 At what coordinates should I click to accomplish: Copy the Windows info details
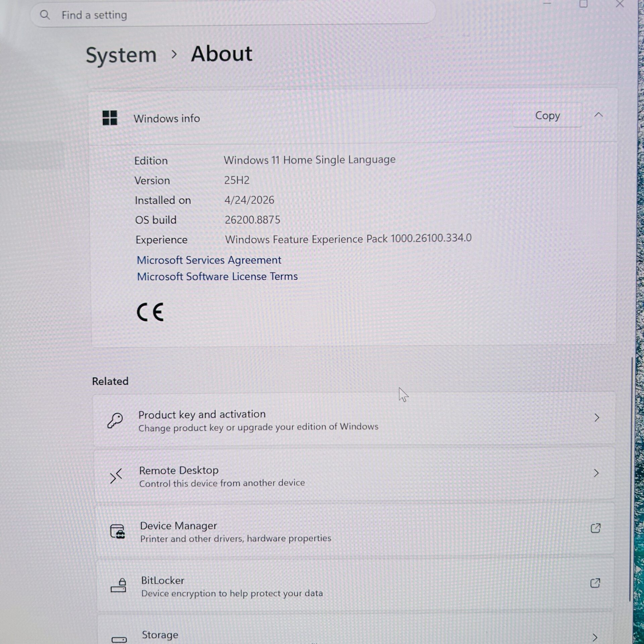(547, 115)
